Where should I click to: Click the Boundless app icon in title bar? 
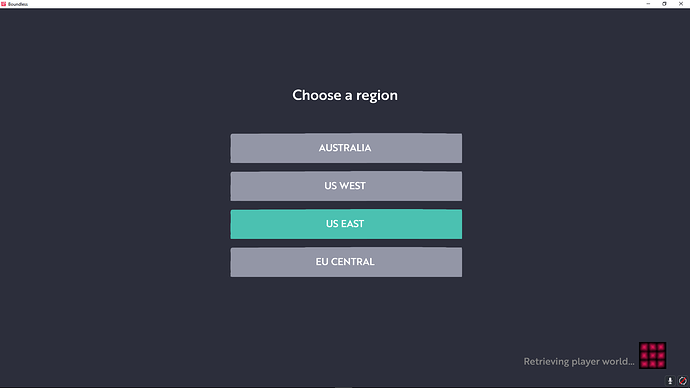(x=4, y=4)
